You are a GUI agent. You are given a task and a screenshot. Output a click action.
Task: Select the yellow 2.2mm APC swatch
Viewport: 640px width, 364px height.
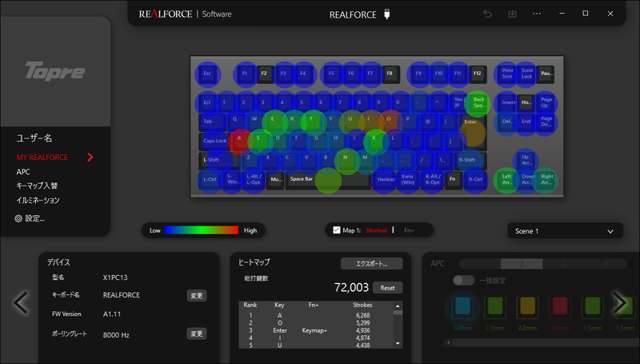(x=527, y=308)
